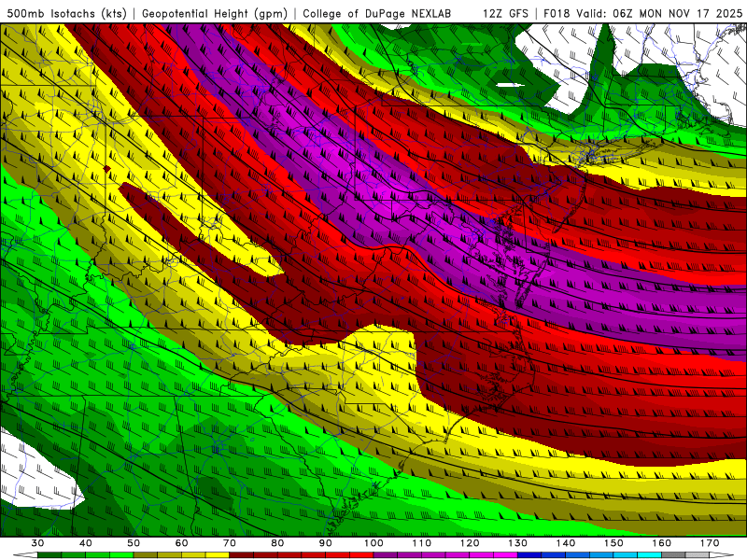Click the 'College of DuPage NEXLAB' text
The height and width of the screenshot is (560, 747).
[x=376, y=14]
